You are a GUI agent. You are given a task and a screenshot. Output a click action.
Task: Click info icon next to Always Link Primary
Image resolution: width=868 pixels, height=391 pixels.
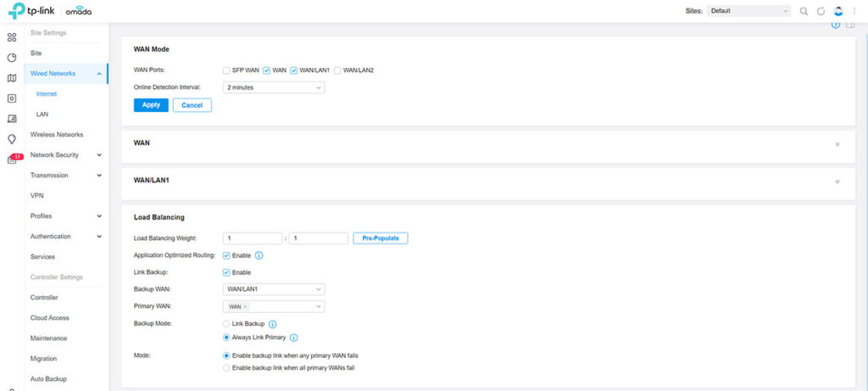293,338
